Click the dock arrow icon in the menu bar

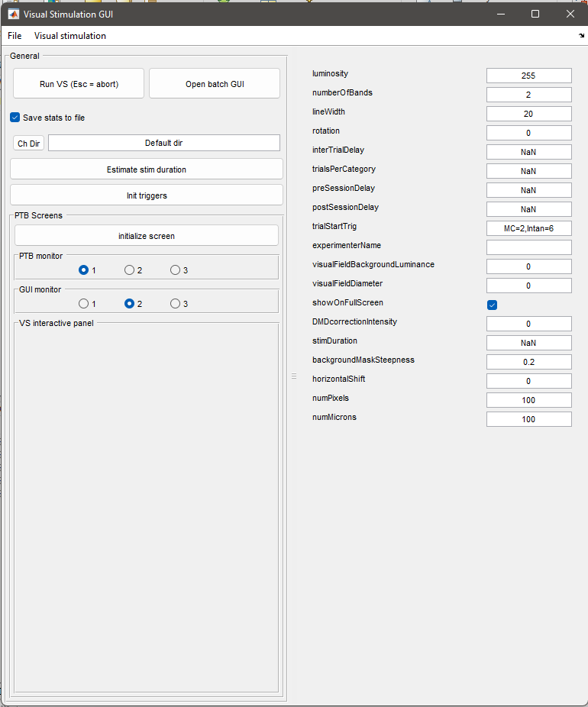pyautogui.click(x=581, y=36)
